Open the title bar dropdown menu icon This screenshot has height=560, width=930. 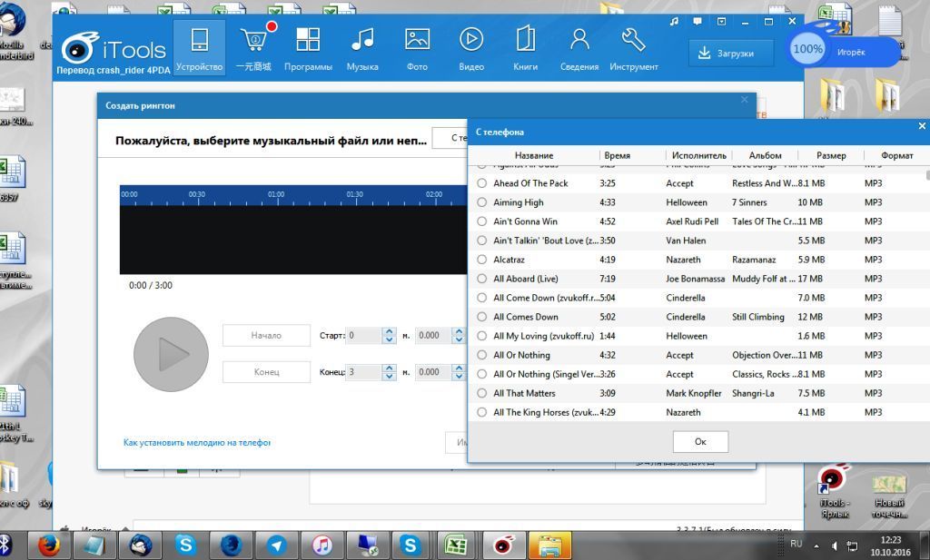tap(721, 22)
